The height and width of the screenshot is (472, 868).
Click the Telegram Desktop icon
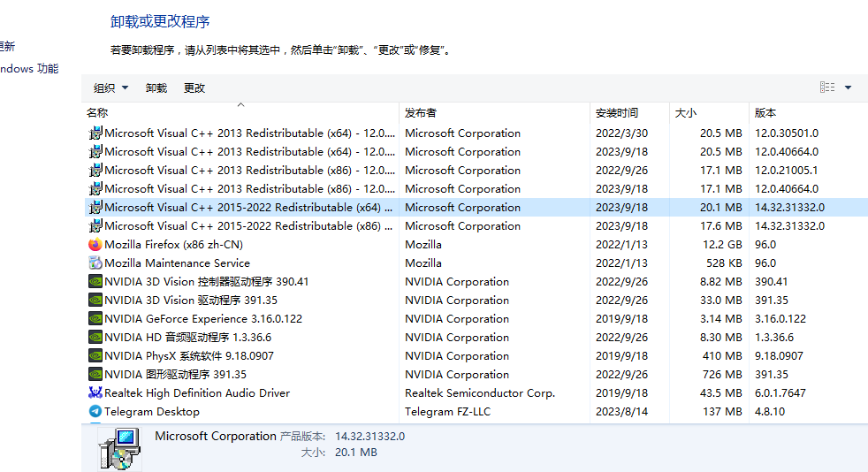(x=95, y=411)
